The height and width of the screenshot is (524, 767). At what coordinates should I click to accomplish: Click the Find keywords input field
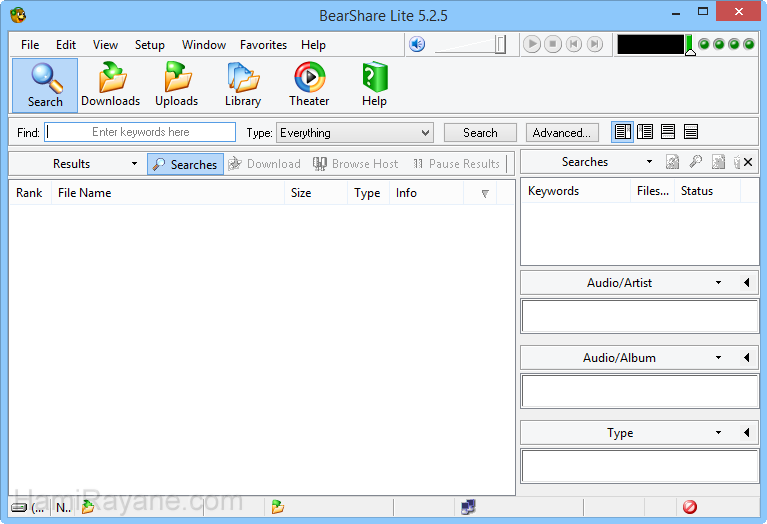(140, 132)
